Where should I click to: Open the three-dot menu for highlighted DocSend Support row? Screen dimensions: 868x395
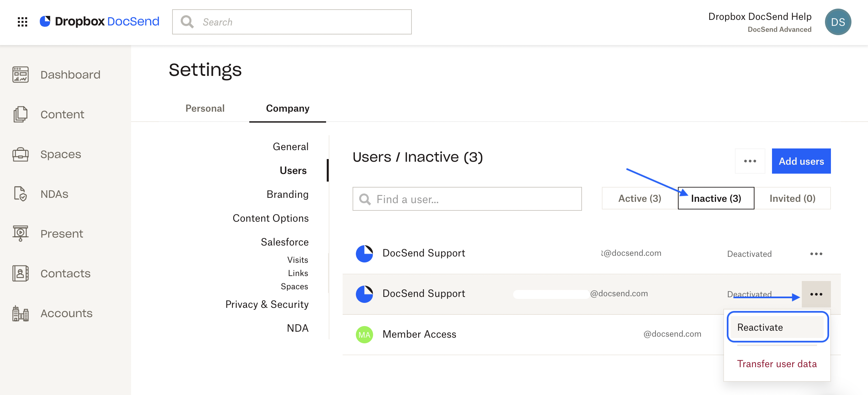816,294
